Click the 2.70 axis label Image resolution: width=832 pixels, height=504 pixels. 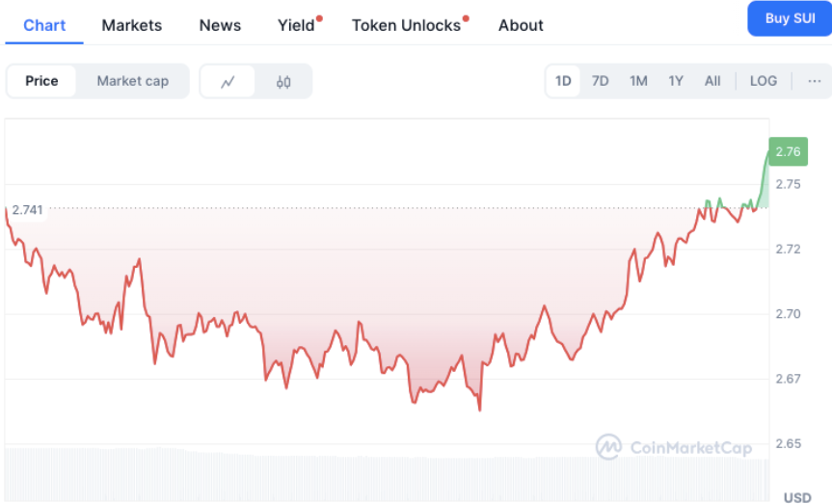pyautogui.click(x=788, y=314)
